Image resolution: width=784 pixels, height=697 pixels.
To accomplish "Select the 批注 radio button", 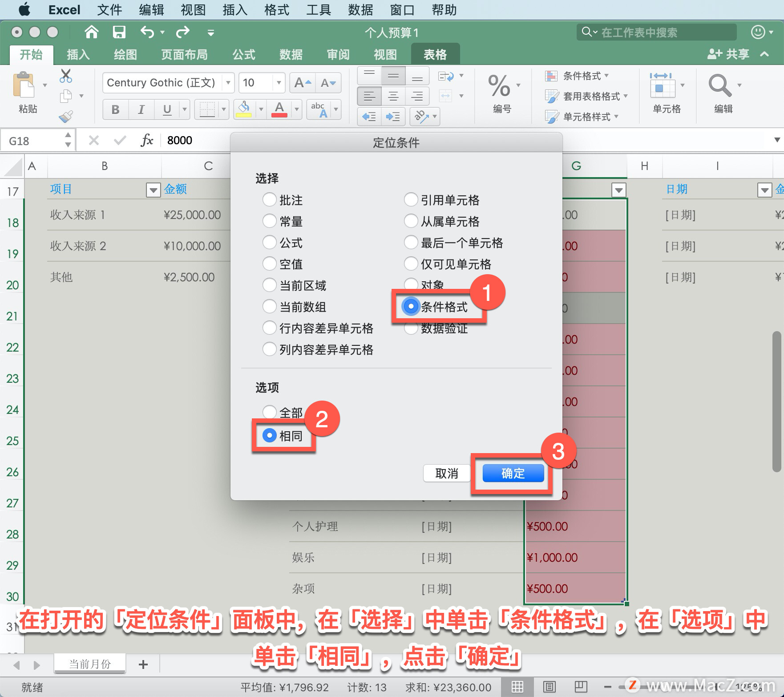I will pos(270,199).
